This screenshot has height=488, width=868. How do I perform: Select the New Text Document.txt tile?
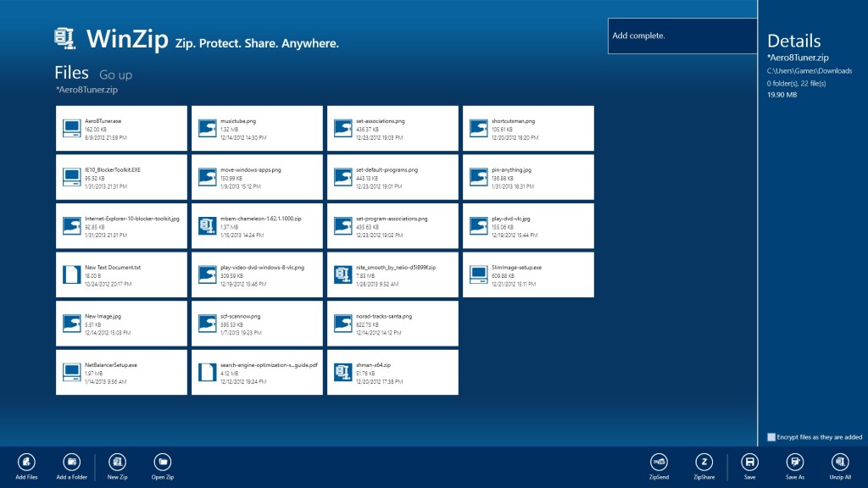coord(121,274)
